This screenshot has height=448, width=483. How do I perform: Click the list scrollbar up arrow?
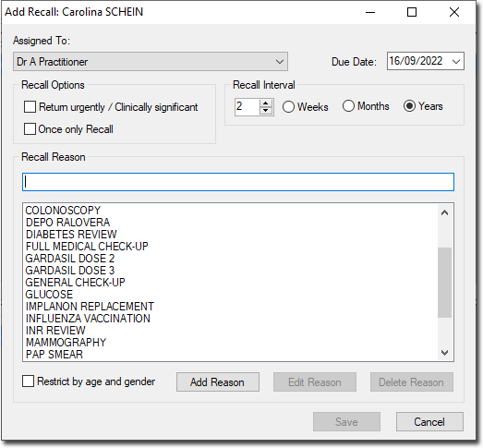[444, 212]
